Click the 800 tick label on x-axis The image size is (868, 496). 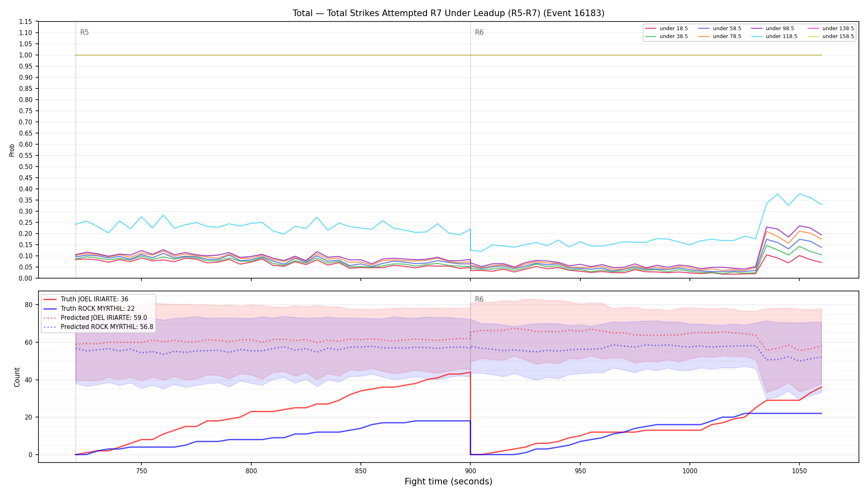tap(251, 471)
